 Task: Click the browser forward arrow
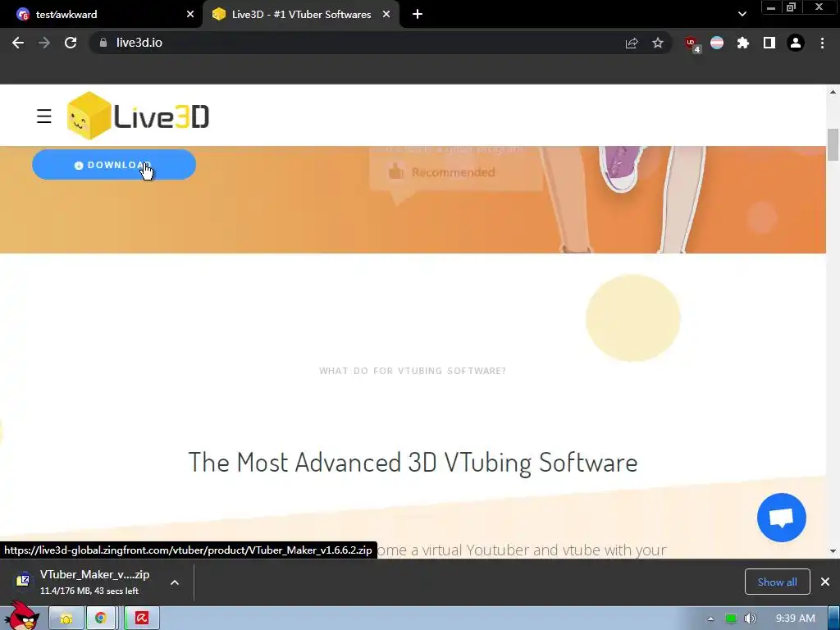point(44,43)
